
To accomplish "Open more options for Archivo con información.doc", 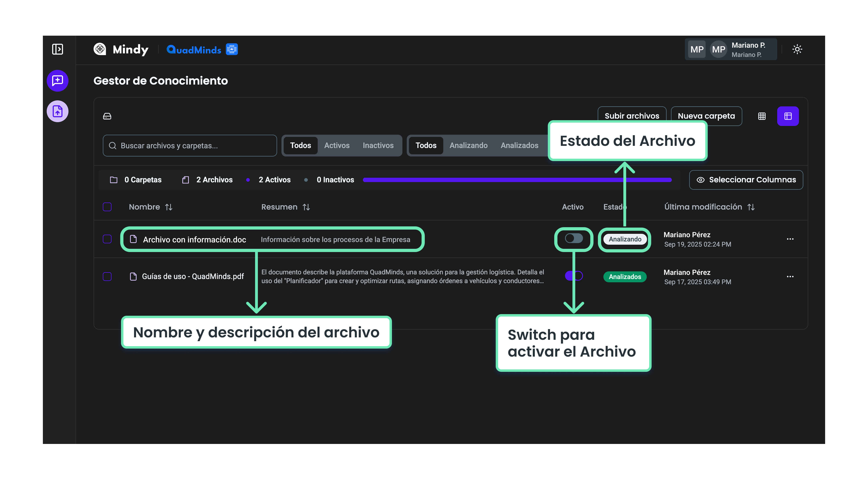I will coord(790,239).
